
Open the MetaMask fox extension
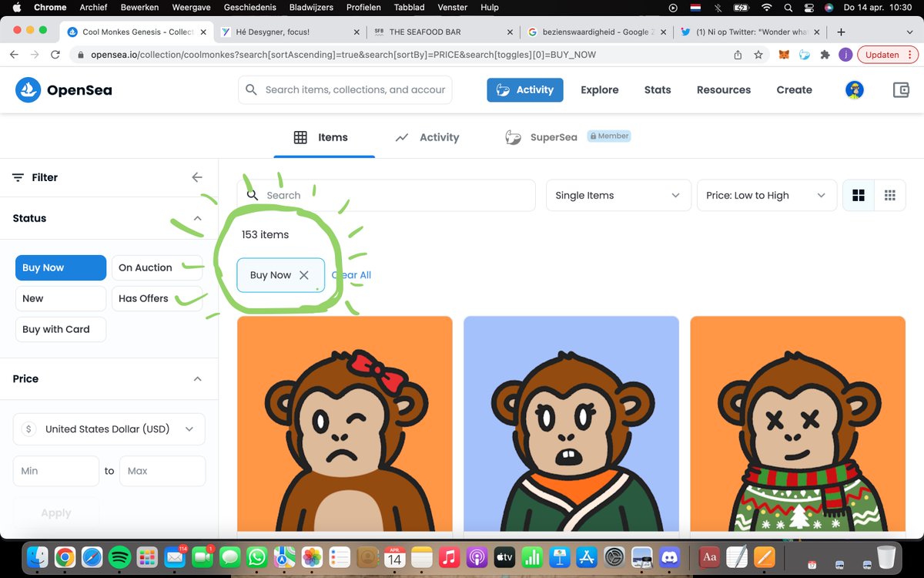pyautogui.click(x=784, y=55)
